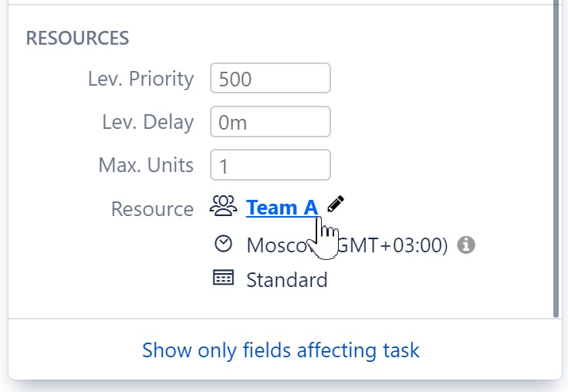568x392 pixels.
Task: Click the Resource field label
Action: coord(152,208)
